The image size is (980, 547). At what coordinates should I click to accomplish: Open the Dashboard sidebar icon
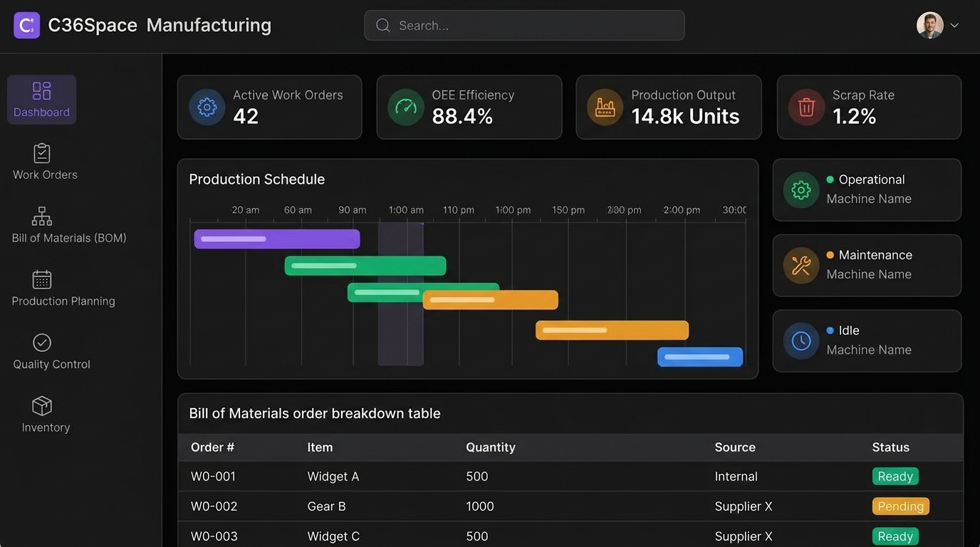[42, 90]
